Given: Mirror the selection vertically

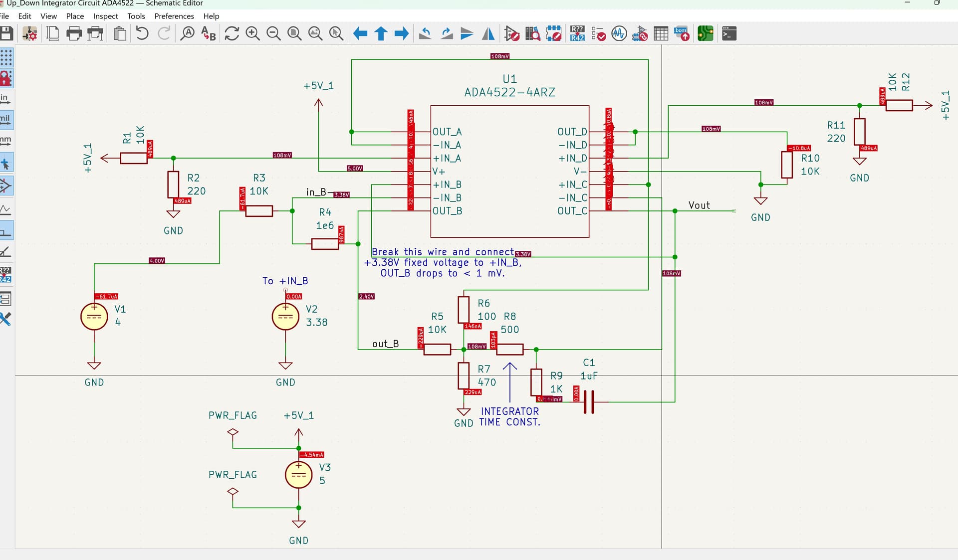Looking at the screenshot, I should pos(467,33).
